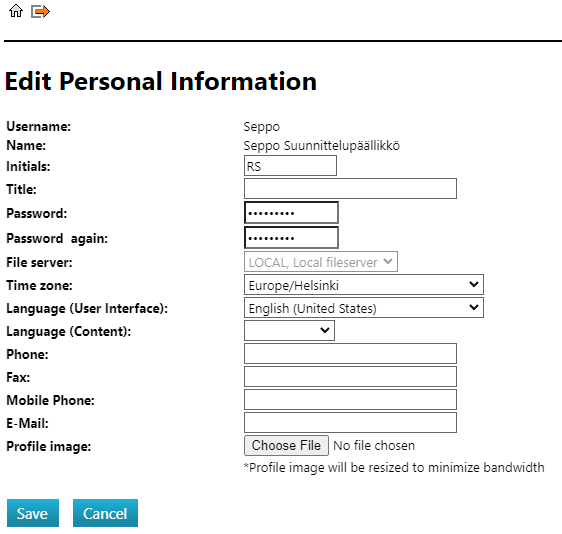The width and height of the screenshot is (562, 534).
Task: Click the E-Mail input field
Action: [350, 423]
